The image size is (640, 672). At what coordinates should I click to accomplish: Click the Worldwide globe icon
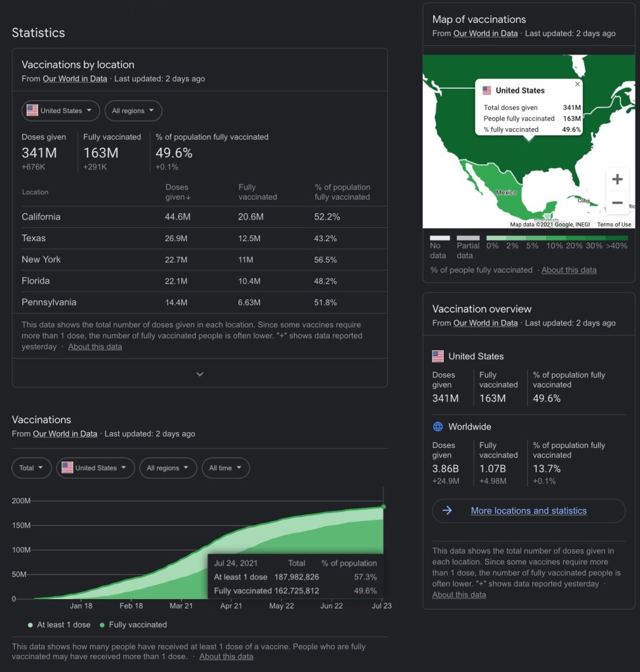[438, 427]
